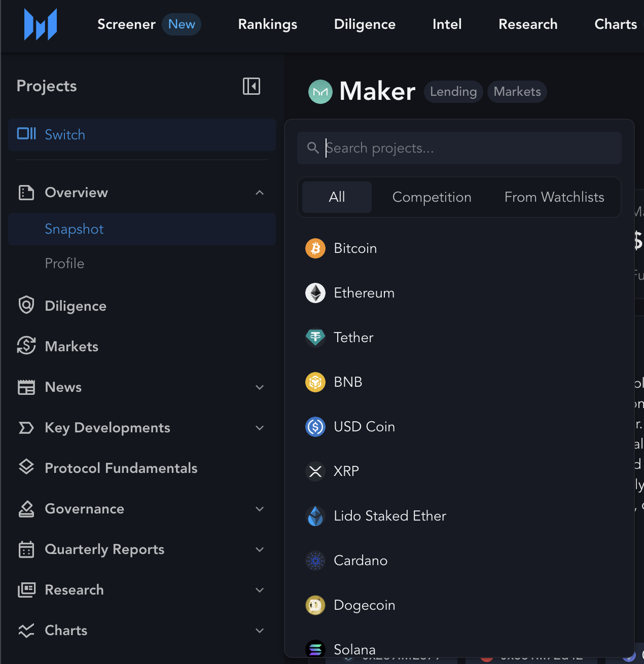Click the search magnifier icon
The width and height of the screenshot is (644, 664).
[313, 147]
